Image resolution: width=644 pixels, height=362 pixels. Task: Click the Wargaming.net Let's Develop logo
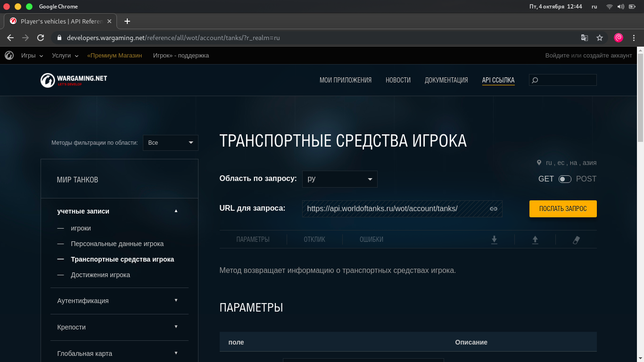[x=74, y=80]
